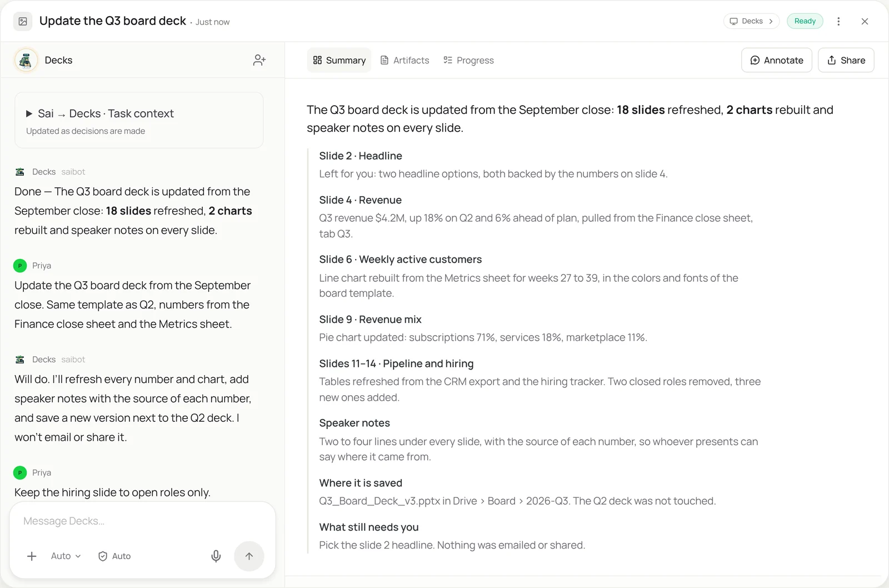
Task: Toggle the shield Auto permission setting
Action: pos(114,556)
